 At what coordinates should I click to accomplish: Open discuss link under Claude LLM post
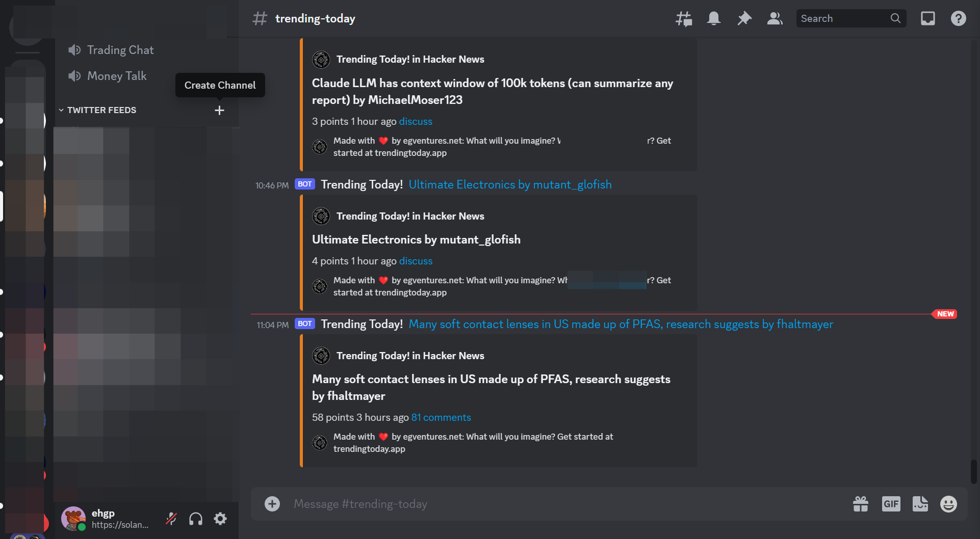[416, 121]
